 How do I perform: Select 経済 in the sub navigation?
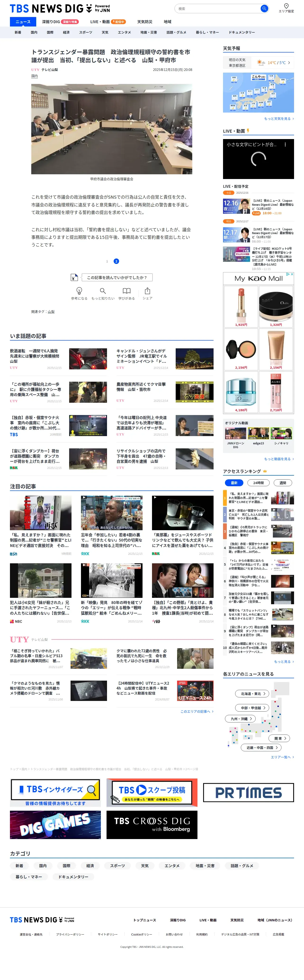66,32
